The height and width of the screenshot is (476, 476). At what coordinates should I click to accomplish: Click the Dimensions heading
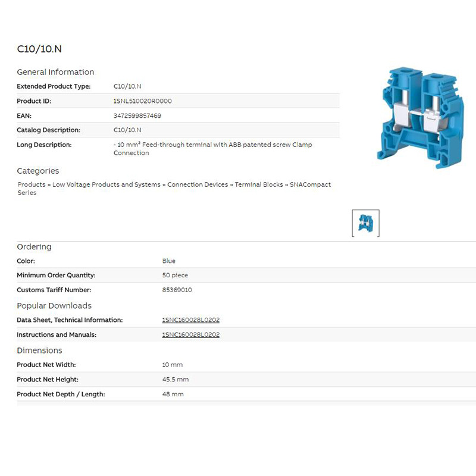(39, 350)
